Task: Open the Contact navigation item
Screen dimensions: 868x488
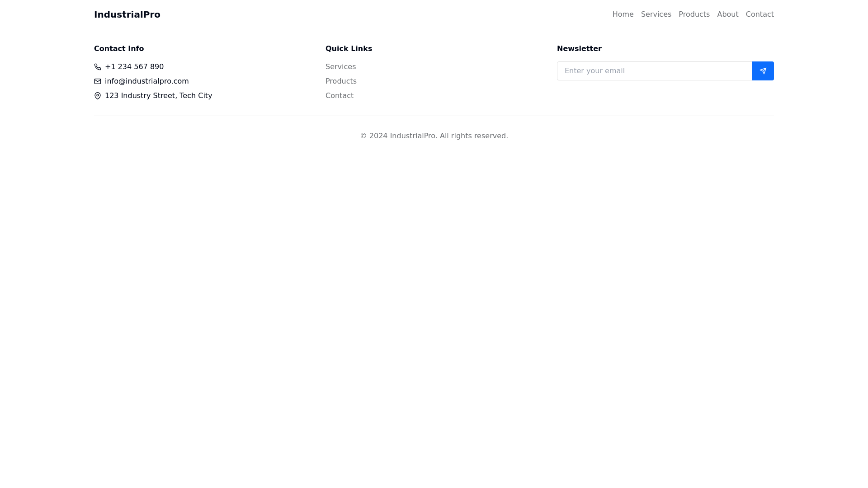Action: point(759,14)
